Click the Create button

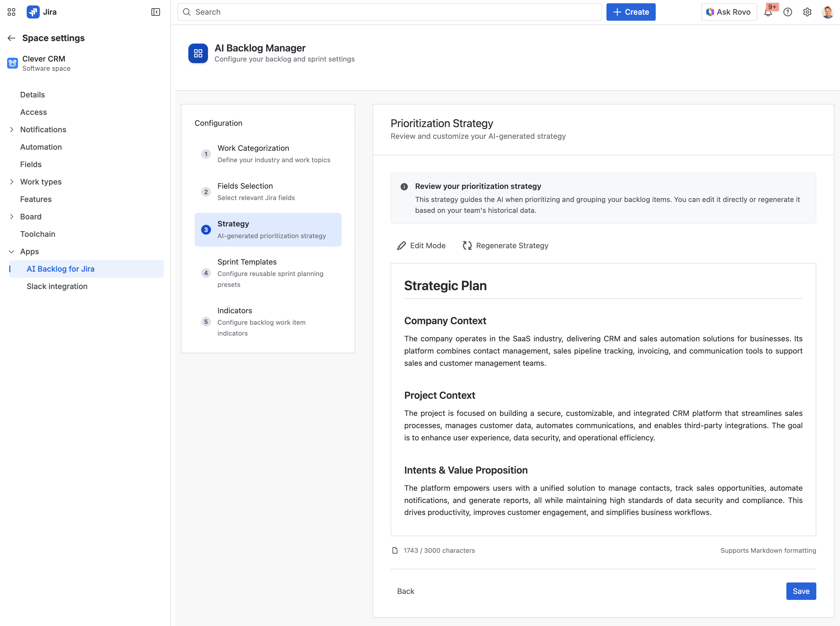[x=630, y=12]
